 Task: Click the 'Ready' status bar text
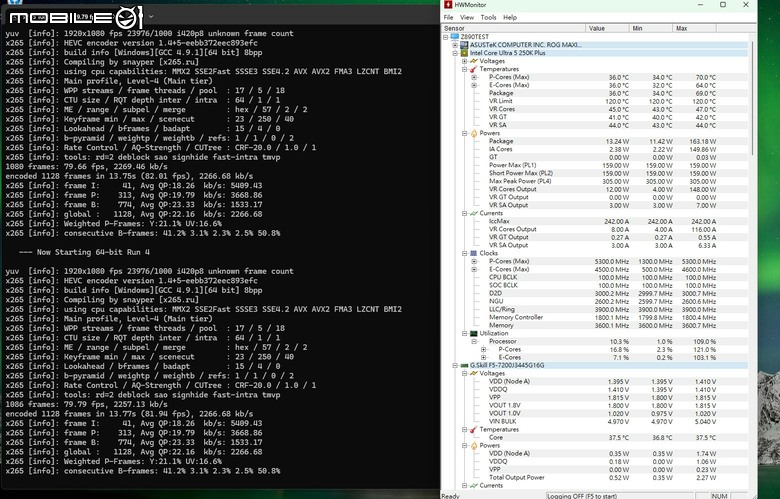click(451, 496)
